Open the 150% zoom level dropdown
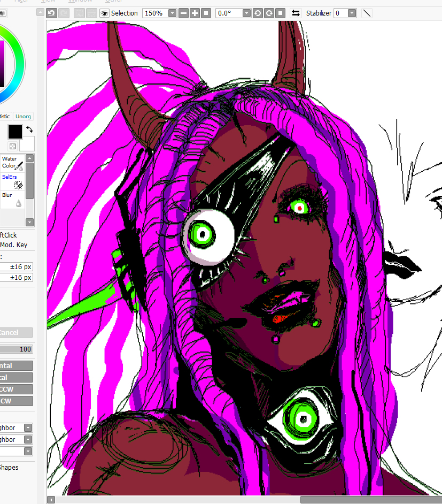 click(x=173, y=13)
